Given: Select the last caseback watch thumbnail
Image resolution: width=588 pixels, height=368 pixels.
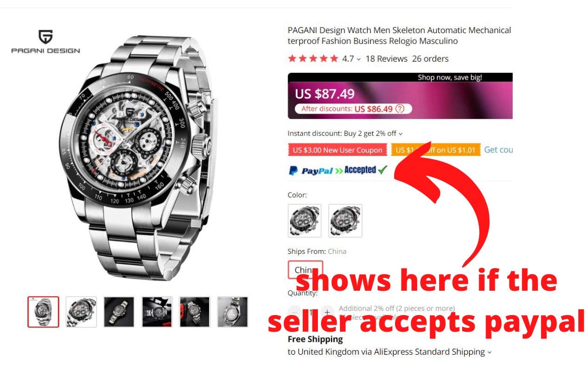Looking at the screenshot, I should click(232, 312).
